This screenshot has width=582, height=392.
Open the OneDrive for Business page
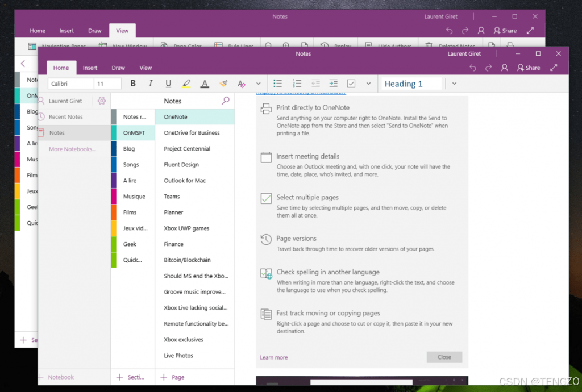point(195,133)
